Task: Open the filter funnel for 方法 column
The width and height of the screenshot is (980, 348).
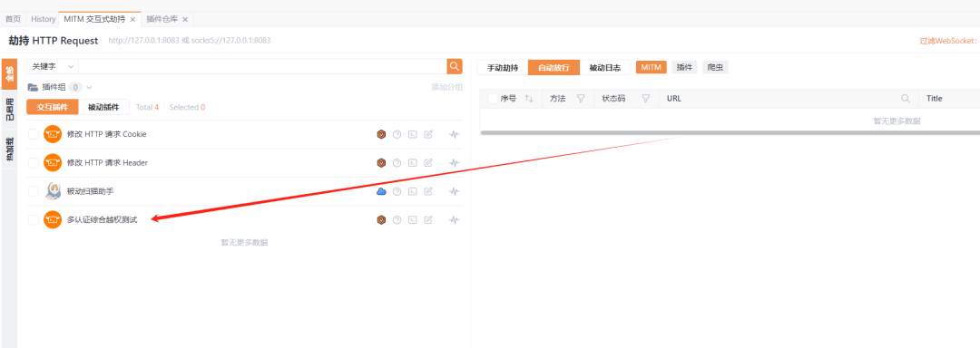Action: coord(581,99)
